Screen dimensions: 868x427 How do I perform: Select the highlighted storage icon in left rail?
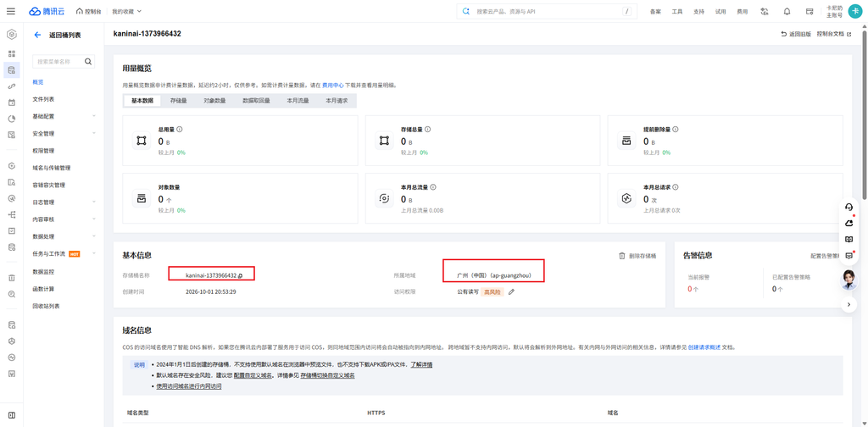click(x=12, y=70)
